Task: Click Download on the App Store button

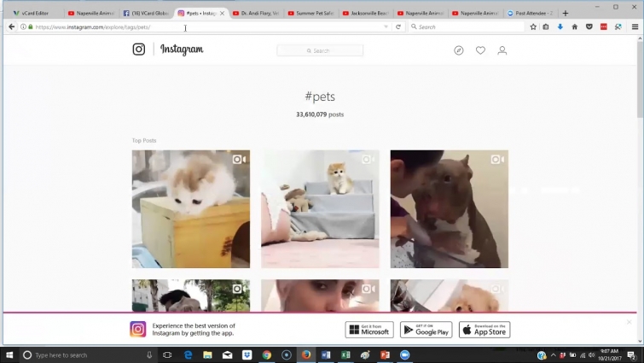Action: [x=484, y=330]
